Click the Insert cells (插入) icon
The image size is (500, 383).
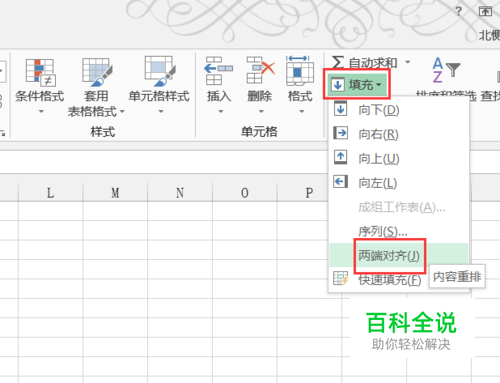(x=218, y=71)
